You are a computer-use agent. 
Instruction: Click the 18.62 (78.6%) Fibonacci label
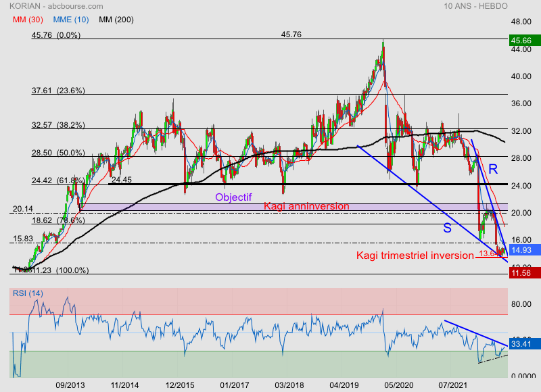(58, 220)
